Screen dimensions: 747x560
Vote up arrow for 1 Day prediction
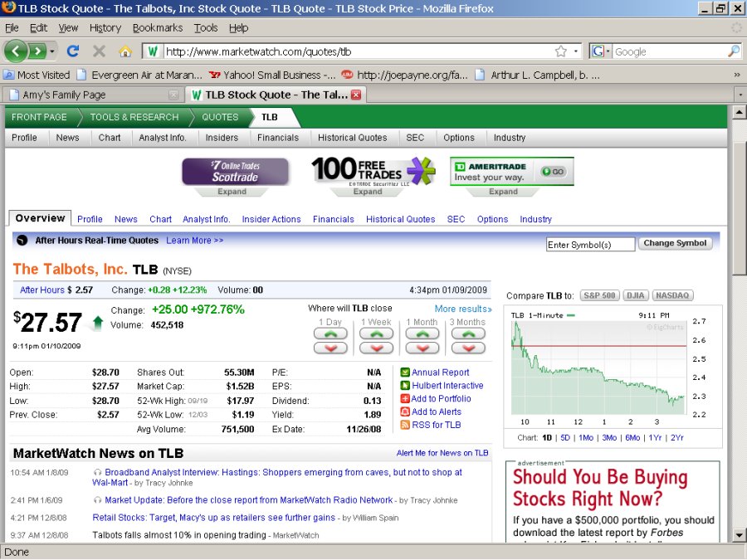(330, 334)
